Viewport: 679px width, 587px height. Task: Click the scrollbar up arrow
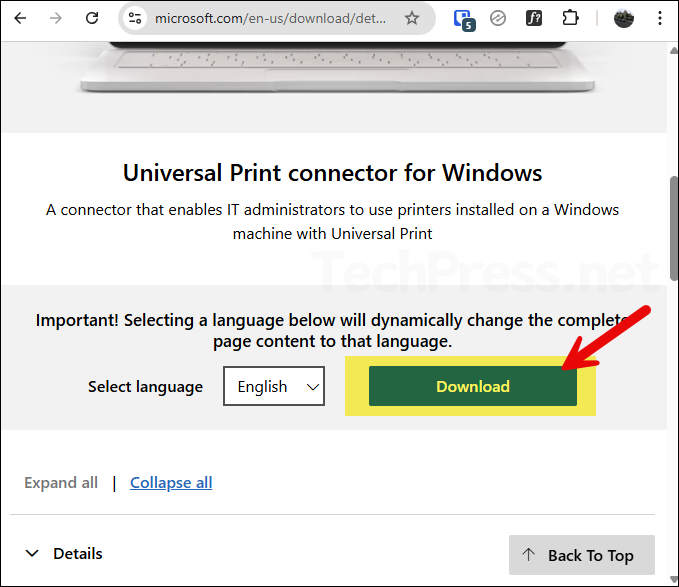pyautogui.click(x=674, y=50)
